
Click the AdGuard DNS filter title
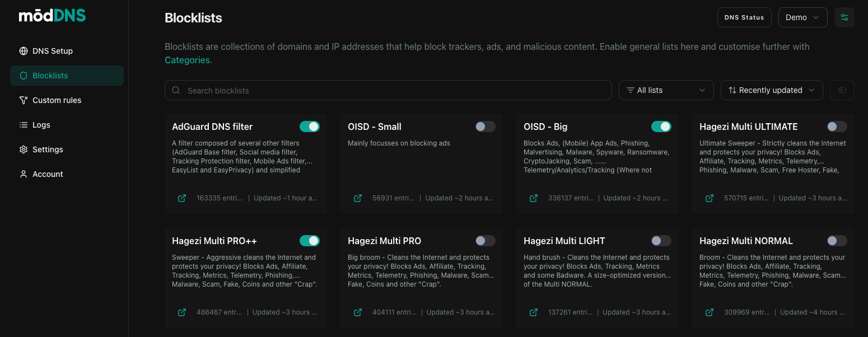212,127
